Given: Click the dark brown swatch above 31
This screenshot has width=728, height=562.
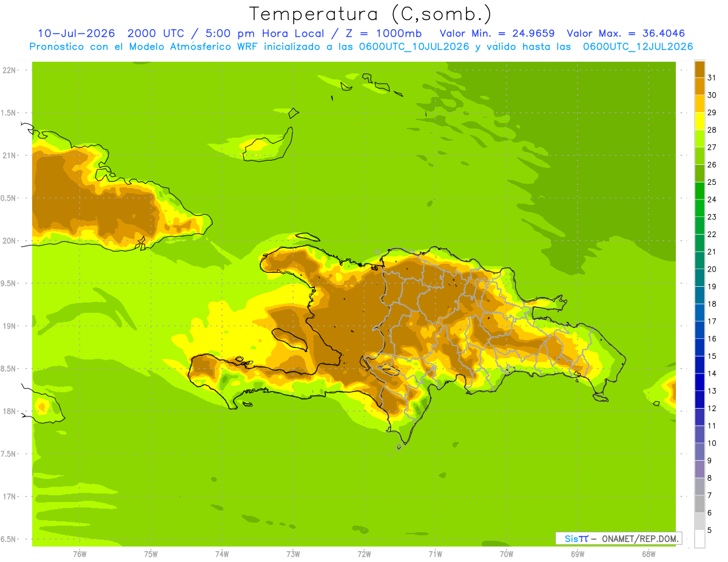Looking at the screenshot, I should tap(699, 69).
